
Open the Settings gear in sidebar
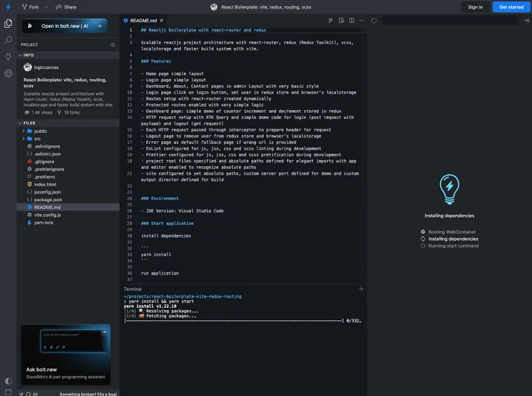click(8, 73)
